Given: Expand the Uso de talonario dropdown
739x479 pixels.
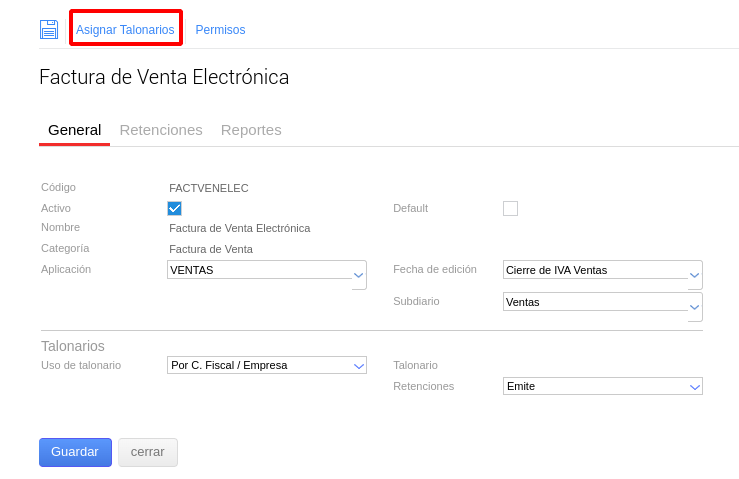Looking at the screenshot, I should point(266,365).
